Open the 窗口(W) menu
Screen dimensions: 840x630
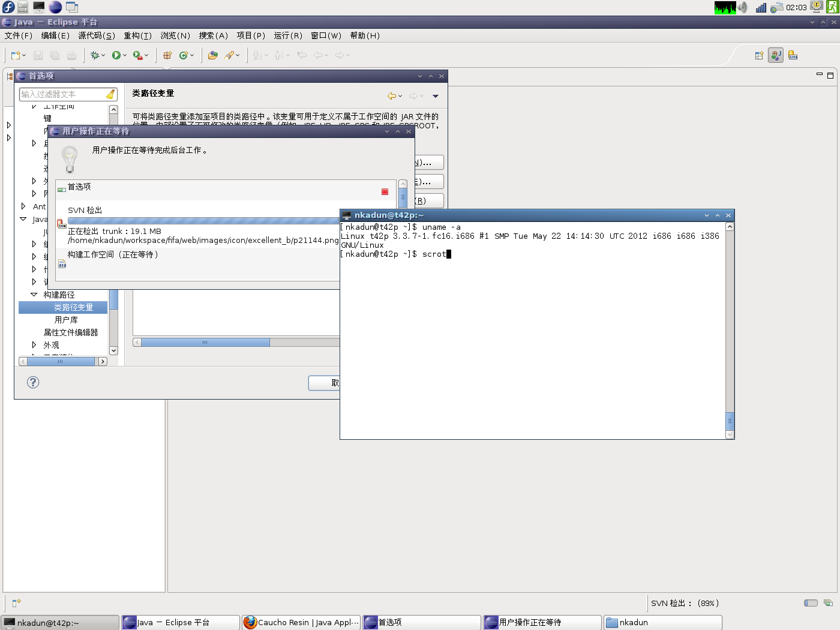pyautogui.click(x=326, y=35)
